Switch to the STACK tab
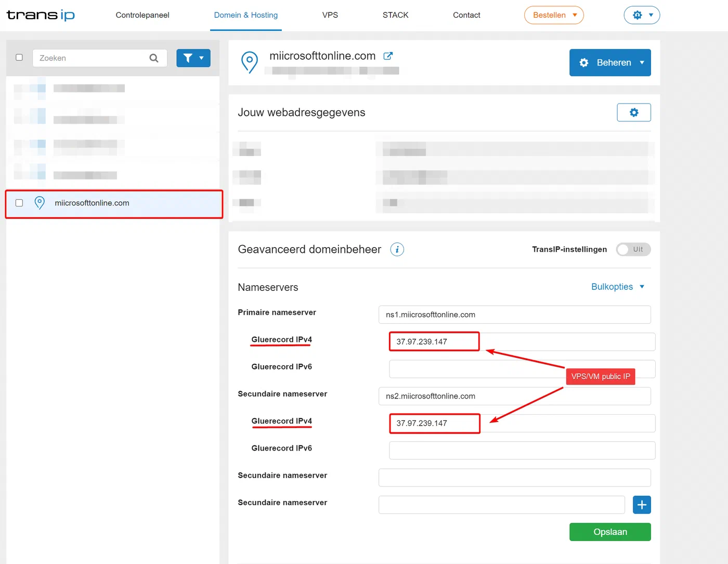Screen dimensions: 728x564 point(396,15)
